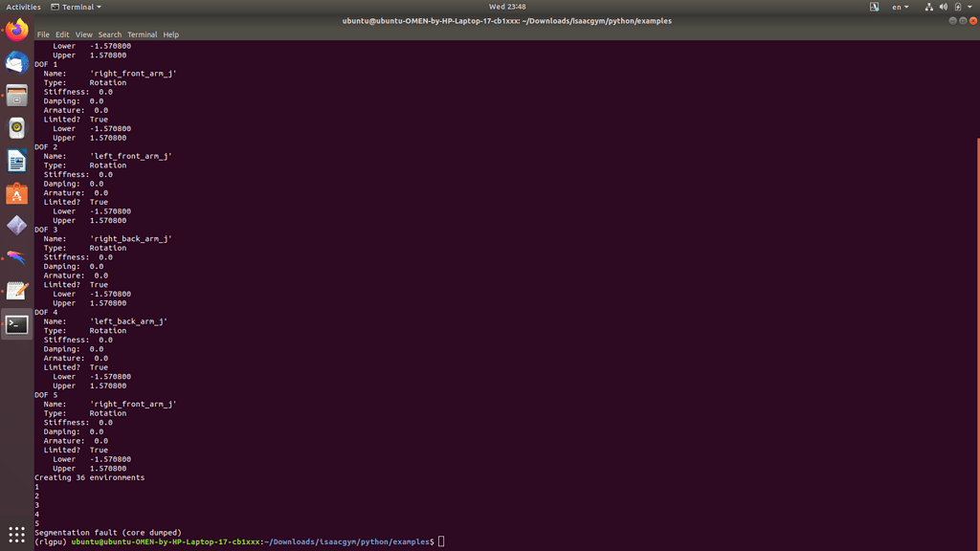Open the 'en' language input dropdown
This screenshot has width=980, height=551.
(900, 7)
